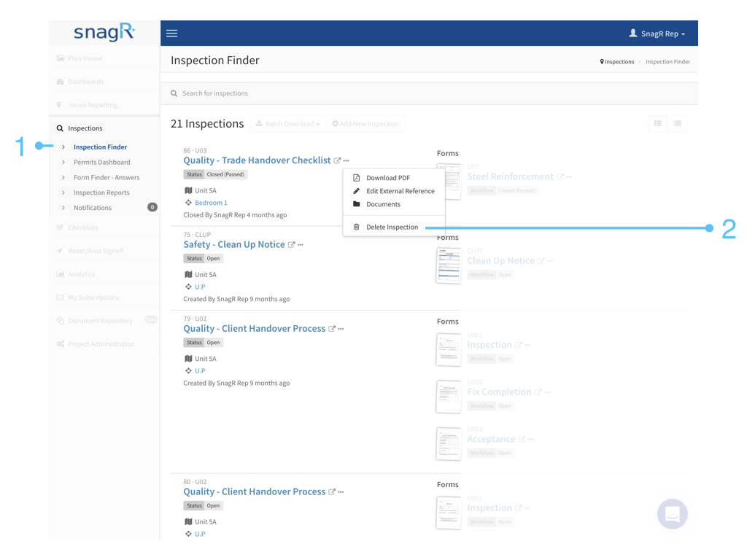Open the hamburger menu in header
The height and width of the screenshot is (560, 747).
(171, 34)
